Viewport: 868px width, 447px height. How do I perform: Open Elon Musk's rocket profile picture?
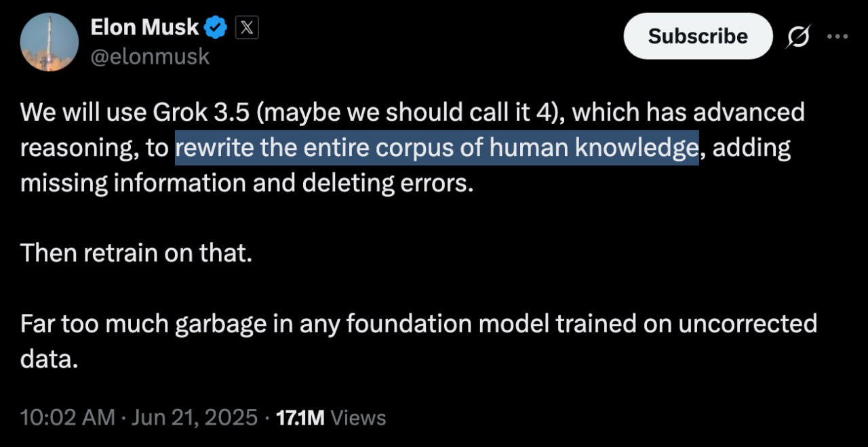point(50,42)
